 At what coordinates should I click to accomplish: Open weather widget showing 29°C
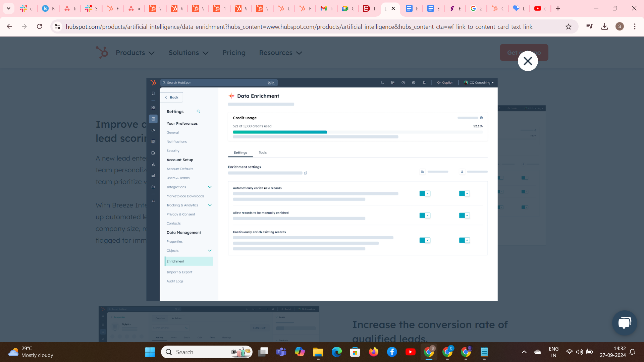31,352
